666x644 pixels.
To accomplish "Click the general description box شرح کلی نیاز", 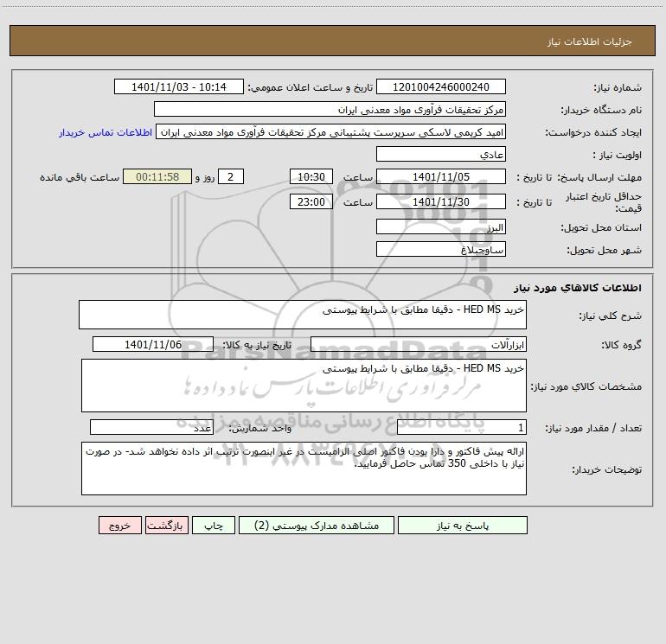I will (303, 315).
